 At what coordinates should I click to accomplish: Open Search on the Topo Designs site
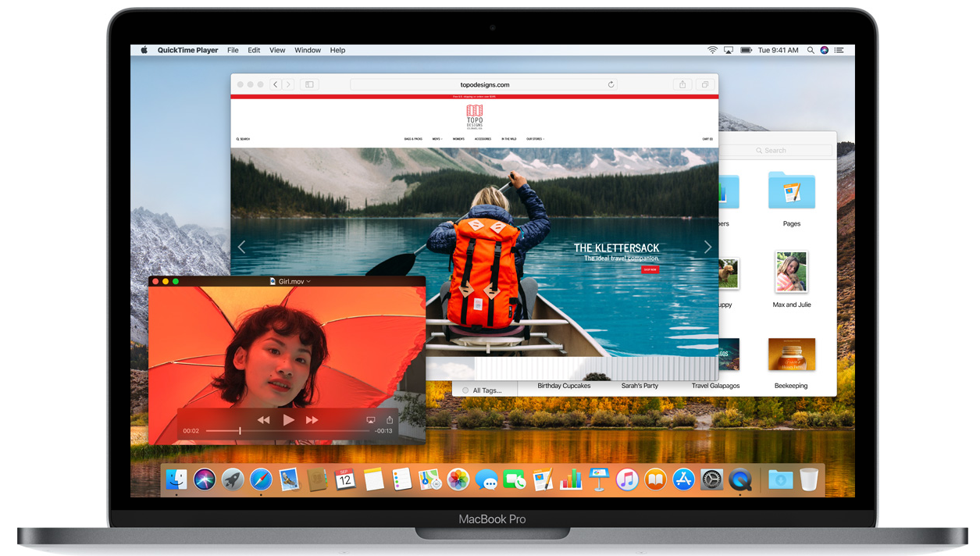243,139
